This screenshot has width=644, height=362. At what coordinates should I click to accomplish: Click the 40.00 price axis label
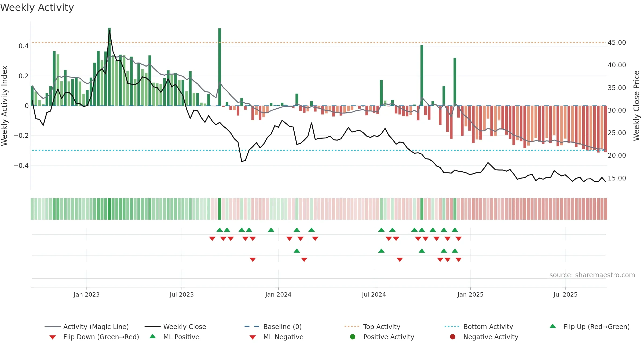click(617, 65)
